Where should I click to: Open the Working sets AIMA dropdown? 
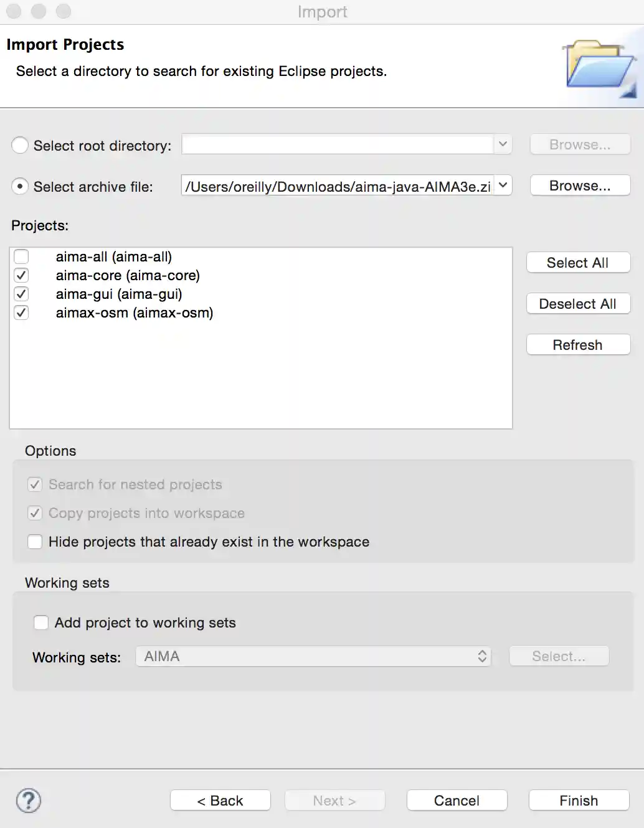(313, 656)
